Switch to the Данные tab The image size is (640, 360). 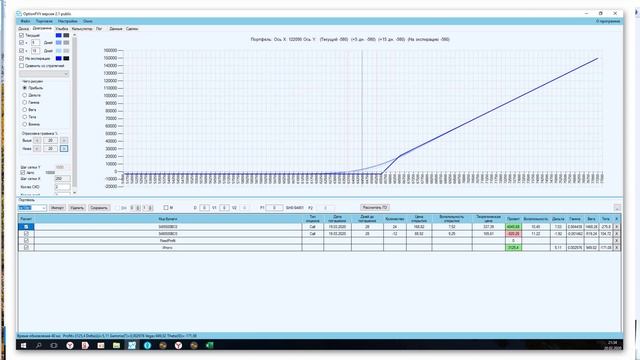click(116, 29)
